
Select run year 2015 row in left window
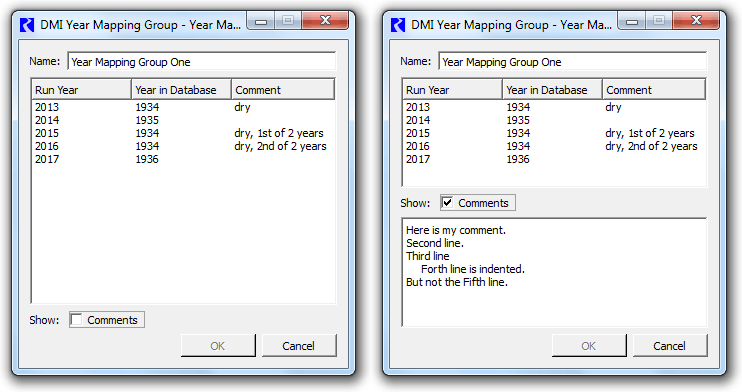tap(183, 133)
